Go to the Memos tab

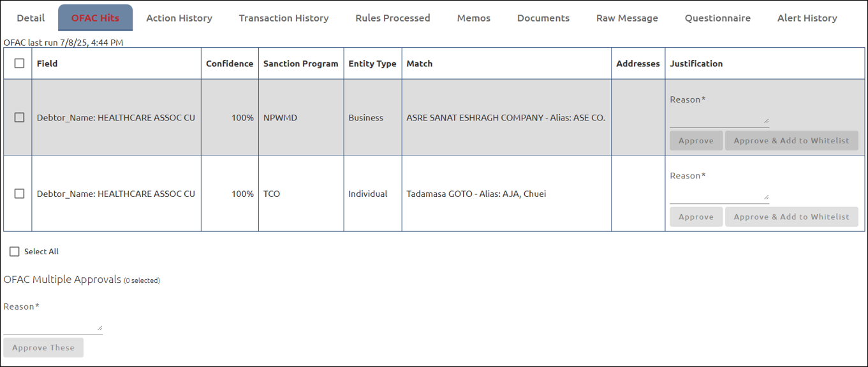click(474, 18)
